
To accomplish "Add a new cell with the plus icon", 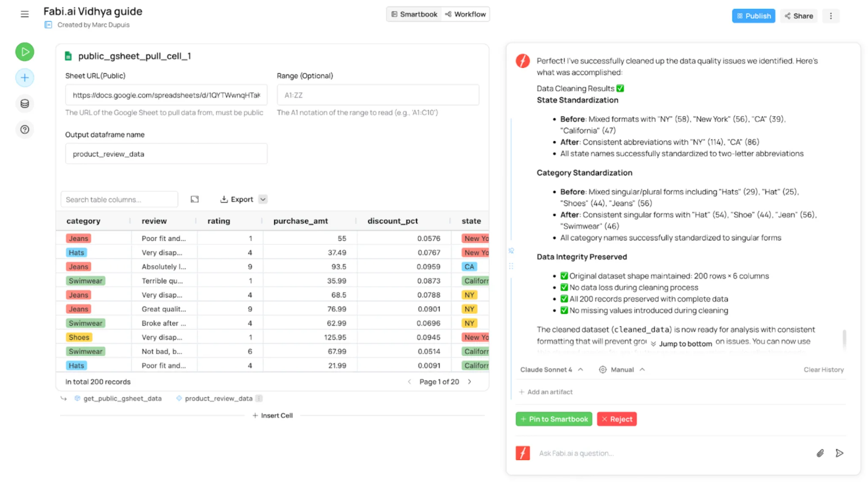I will pos(25,78).
